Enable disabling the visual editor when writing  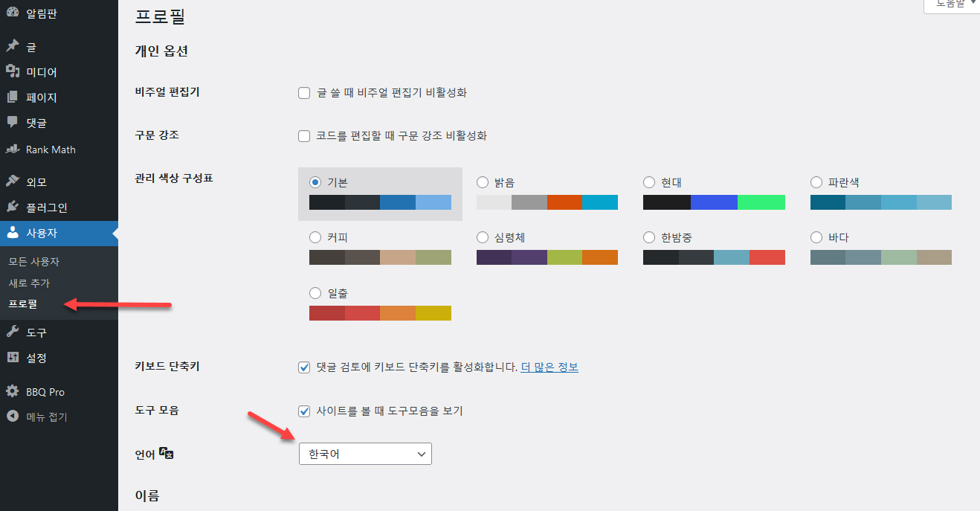304,92
